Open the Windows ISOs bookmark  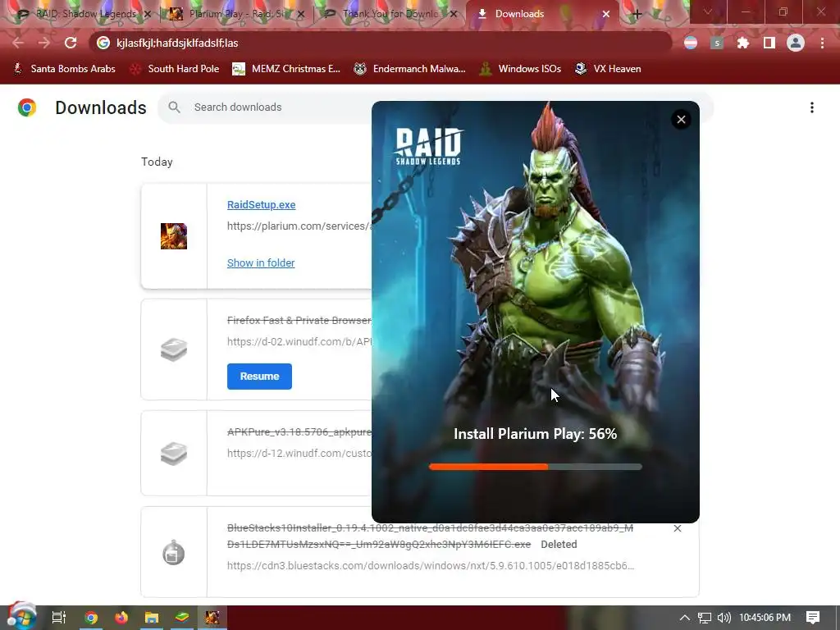pos(519,69)
